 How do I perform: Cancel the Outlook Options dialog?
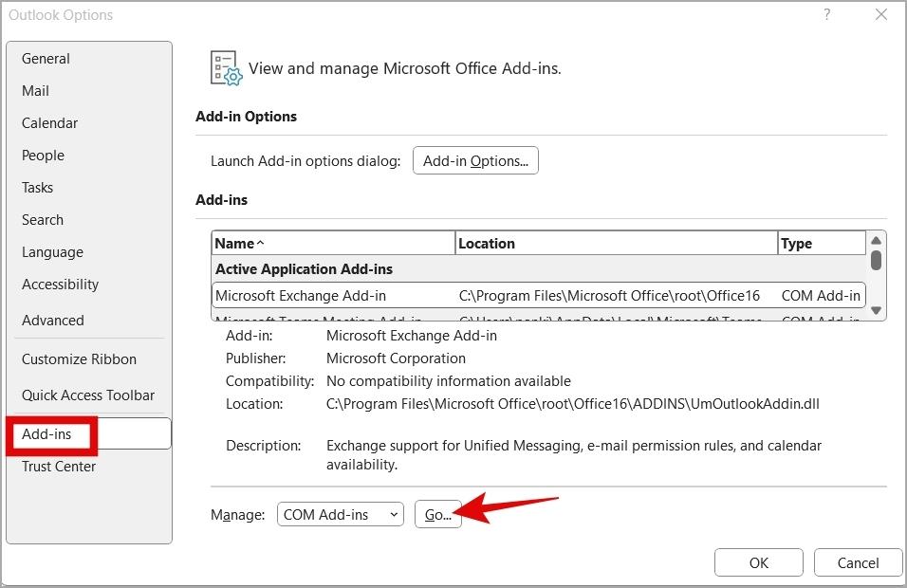click(x=858, y=562)
